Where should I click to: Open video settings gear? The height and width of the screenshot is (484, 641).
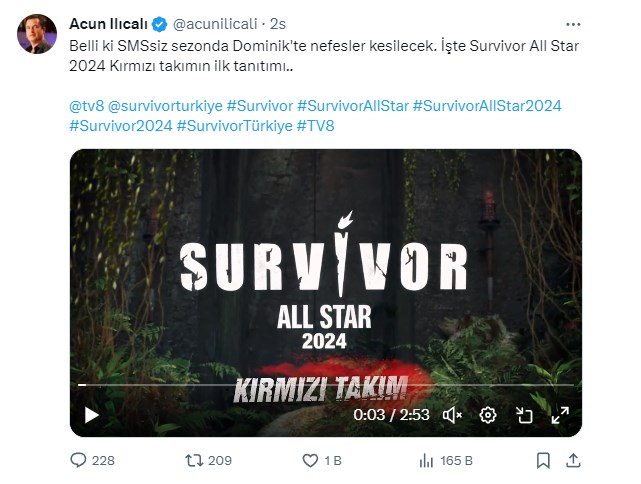[x=488, y=414]
